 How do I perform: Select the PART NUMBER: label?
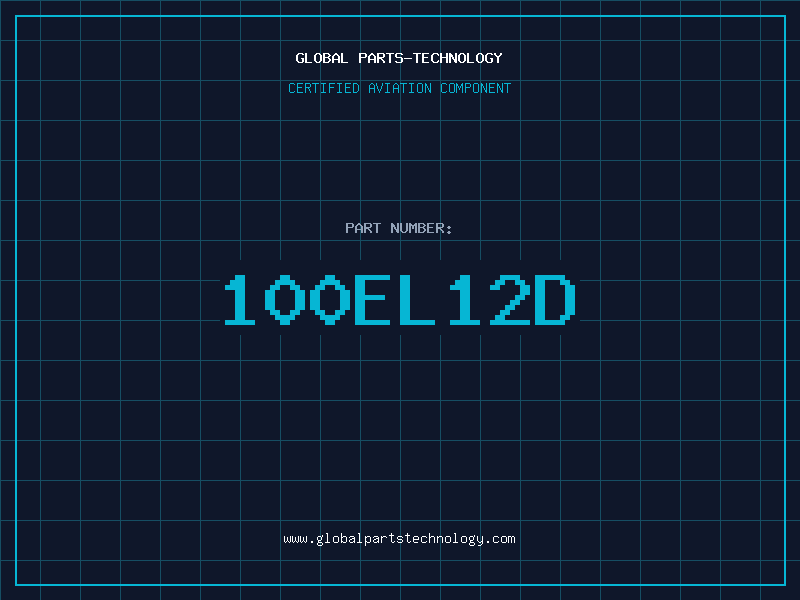[398, 228]
